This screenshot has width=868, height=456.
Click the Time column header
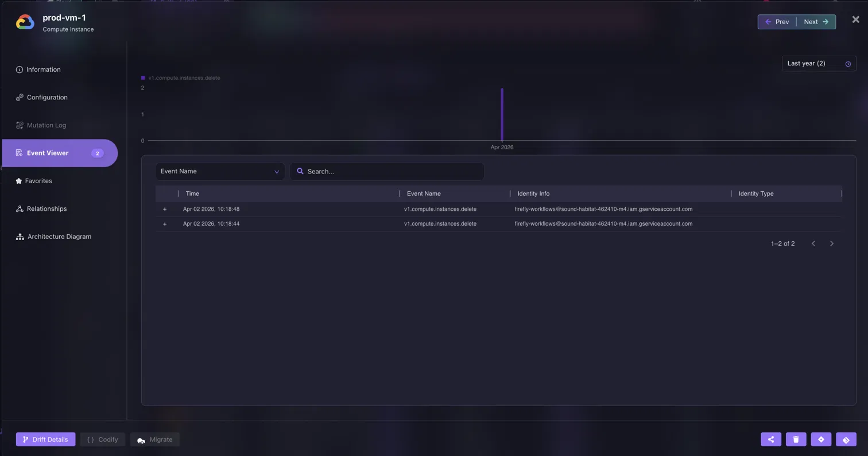192,194
